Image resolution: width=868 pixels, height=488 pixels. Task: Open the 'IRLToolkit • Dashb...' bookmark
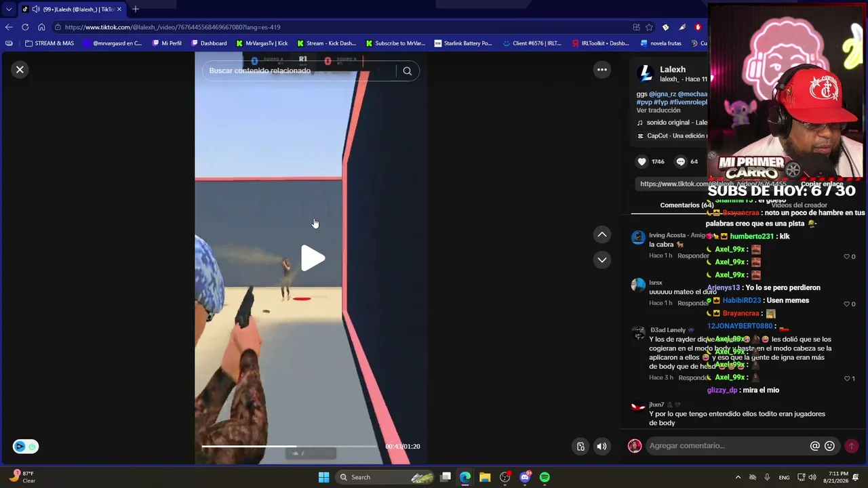tap(601, 43)
